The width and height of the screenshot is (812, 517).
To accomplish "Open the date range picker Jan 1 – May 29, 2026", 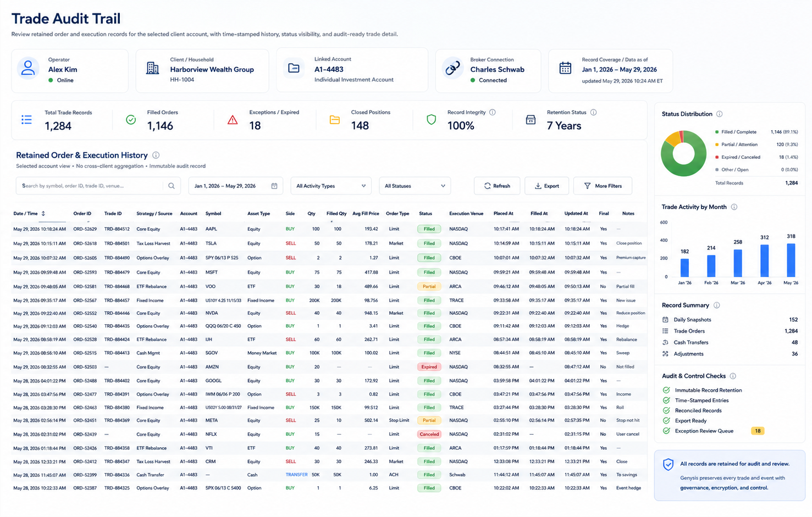I will pyautogui.click(x=236, y=186).
